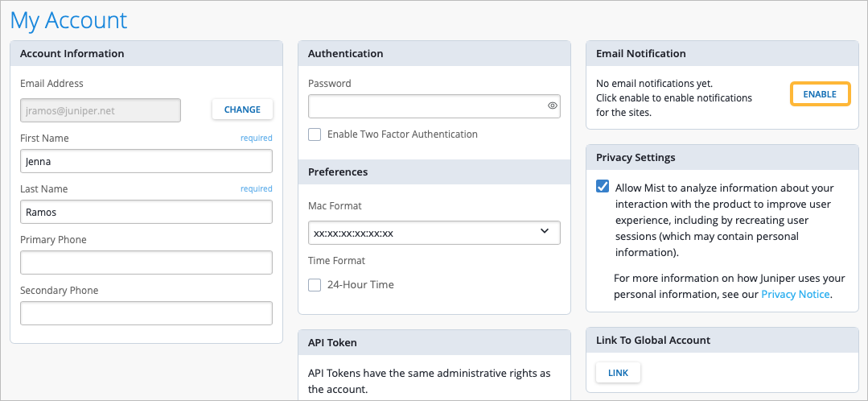Viewport: 868px width, 401px height.
Task: Select the Secondary Phone input
Action: [146, 313]
